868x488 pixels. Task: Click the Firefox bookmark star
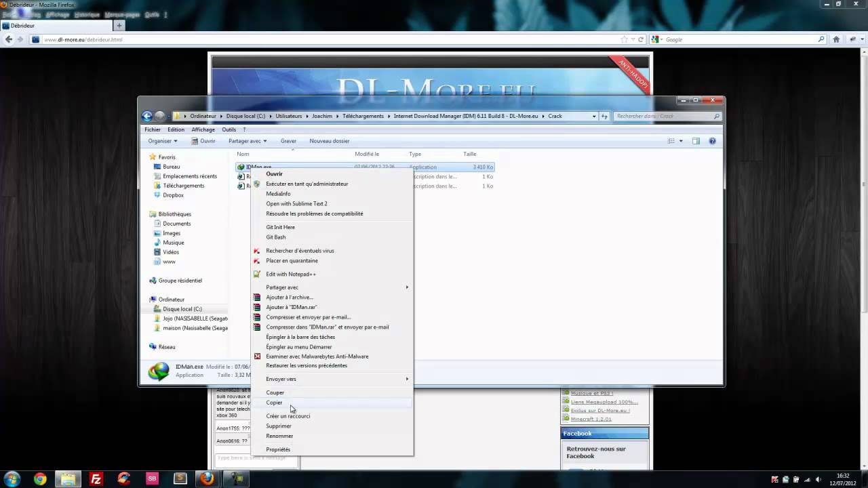625,39
